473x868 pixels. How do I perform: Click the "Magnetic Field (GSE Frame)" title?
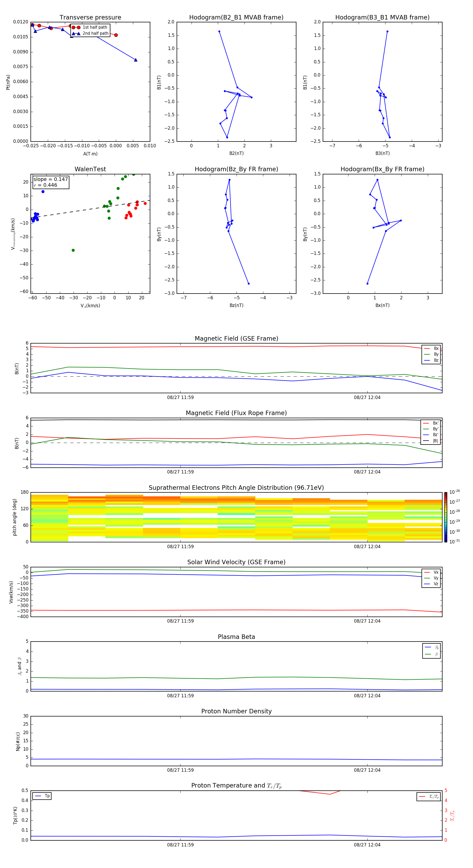pyautogui.click(x=236, y=339)
